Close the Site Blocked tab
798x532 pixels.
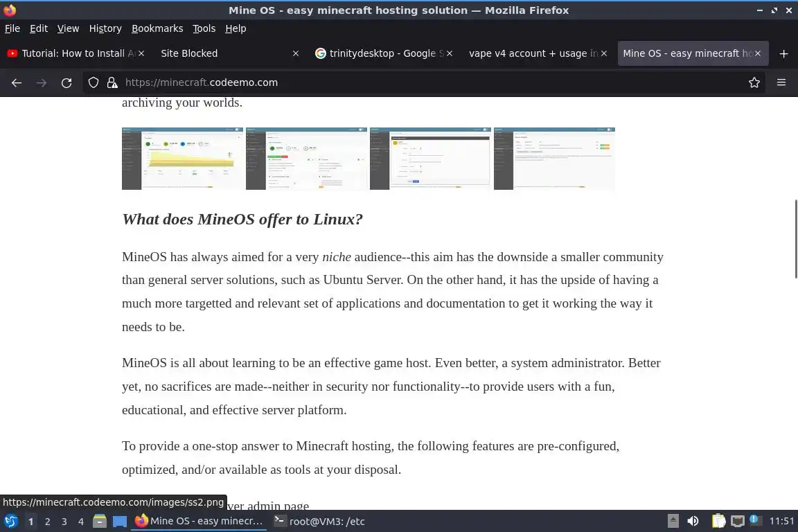pos(296,53)
